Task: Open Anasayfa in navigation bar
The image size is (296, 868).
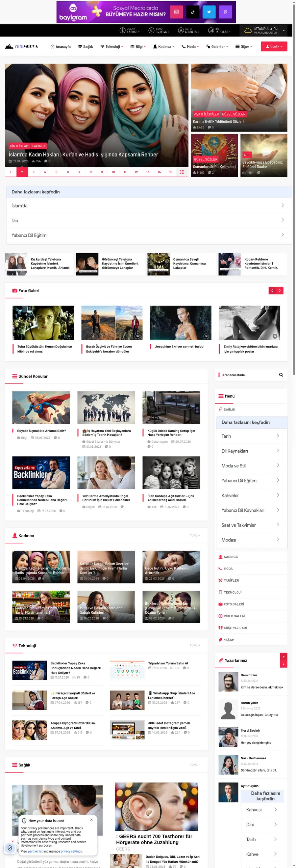Action: 61,46
